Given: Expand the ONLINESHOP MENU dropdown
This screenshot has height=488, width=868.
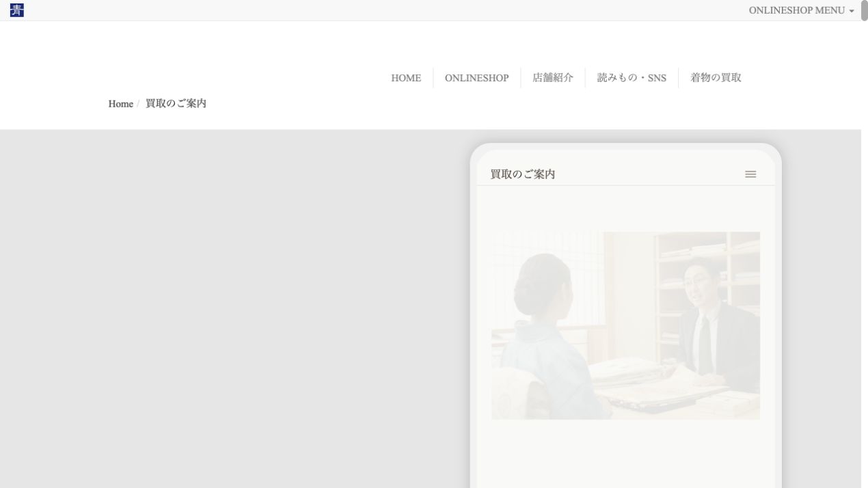Looking at the screenshot, I should tap(801, 10).
